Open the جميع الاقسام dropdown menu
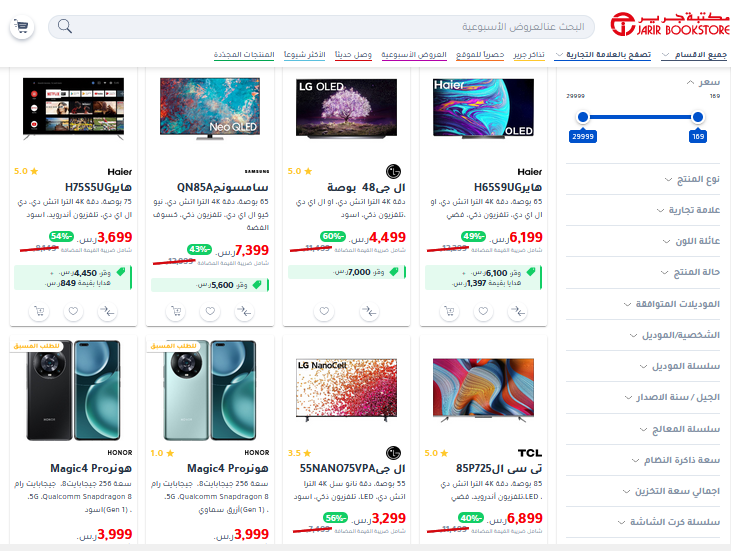The image size is (731, 551). (x=695, y=55)
